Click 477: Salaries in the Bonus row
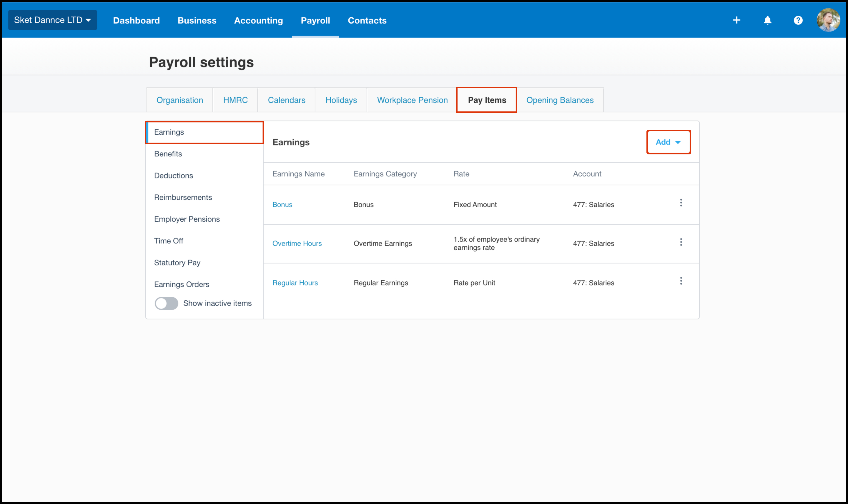The height and width of the screenshot is (504, 848). coord(593,204)
